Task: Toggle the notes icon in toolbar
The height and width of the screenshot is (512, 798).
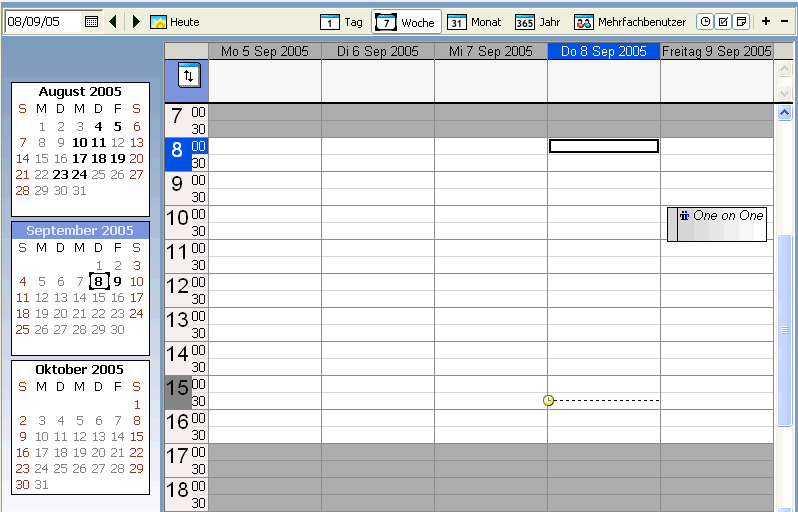Action: pos(742,22)
